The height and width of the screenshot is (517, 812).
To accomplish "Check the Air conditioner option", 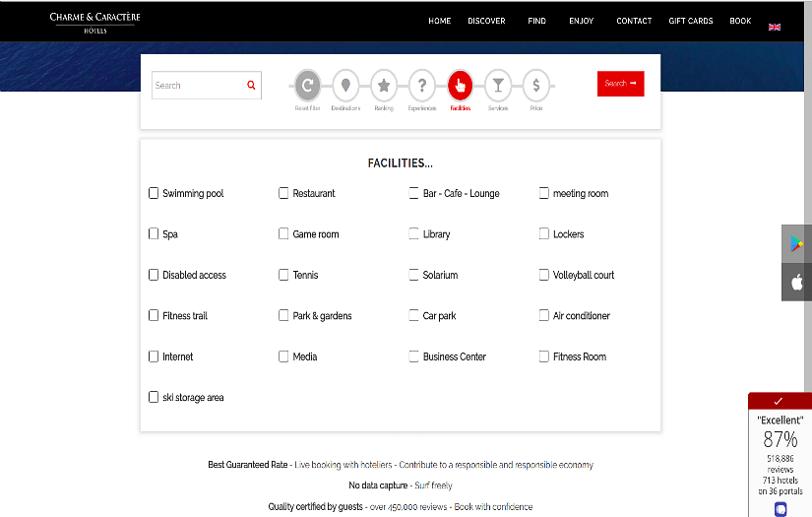I will coord(544,316).
